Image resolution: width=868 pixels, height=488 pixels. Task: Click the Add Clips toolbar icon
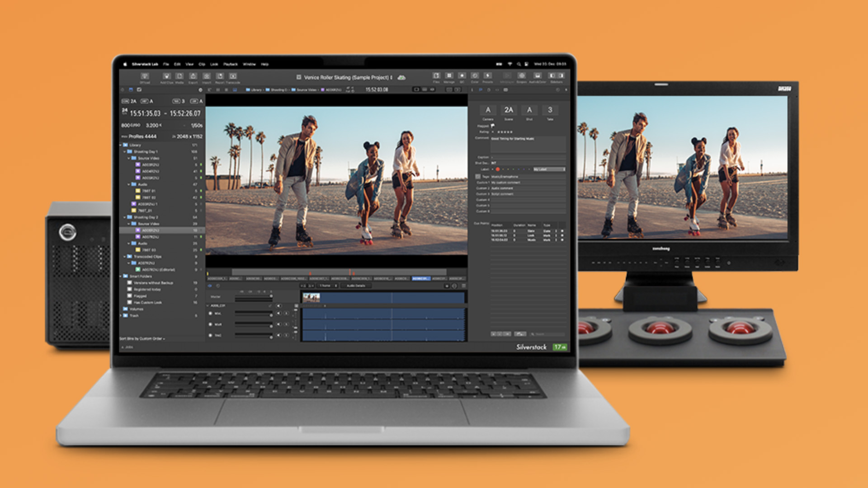point(166,76)
